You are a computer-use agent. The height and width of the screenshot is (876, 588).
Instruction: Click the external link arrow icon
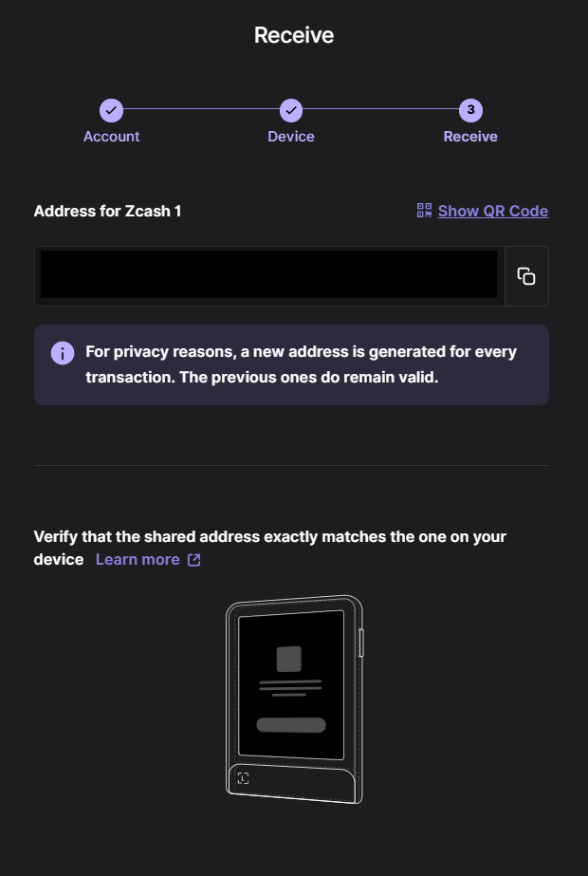(x=194, y=560)
